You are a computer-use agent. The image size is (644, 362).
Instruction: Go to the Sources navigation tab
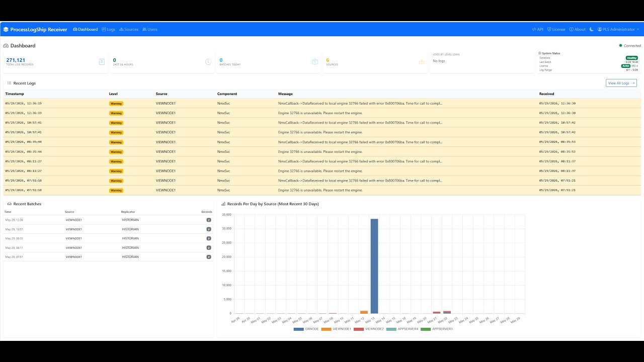tap(128, 29)
